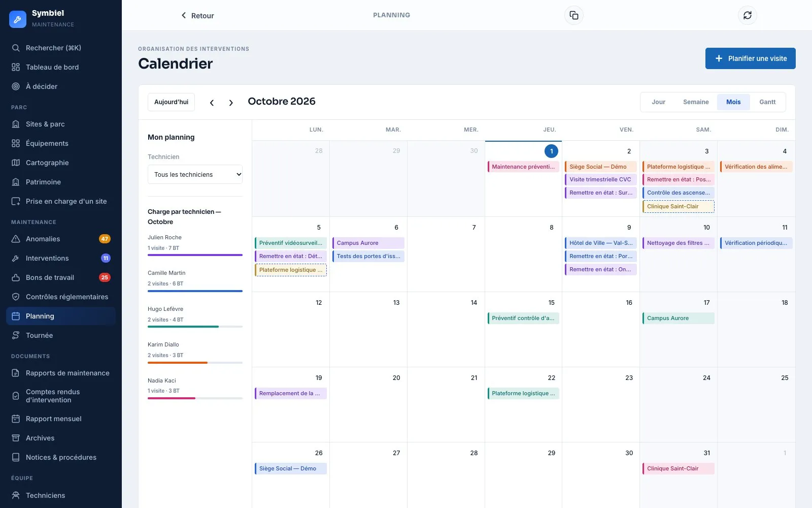Select the Mois view tab

click(x=733, y=102)
